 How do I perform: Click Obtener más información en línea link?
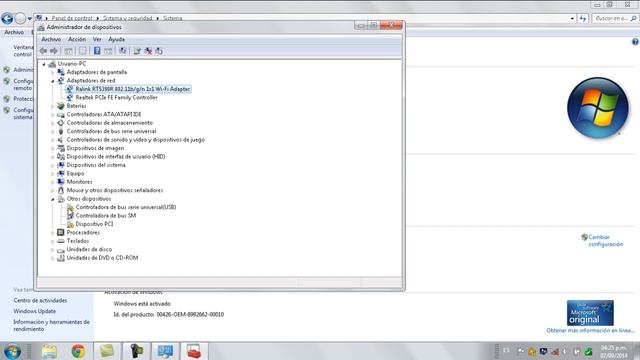[591, 330]
